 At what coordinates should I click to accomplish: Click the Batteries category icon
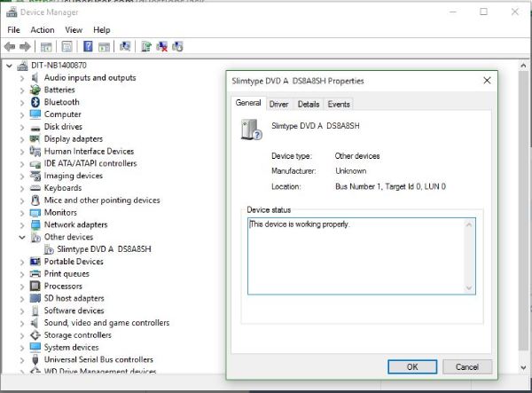(35, 90)
